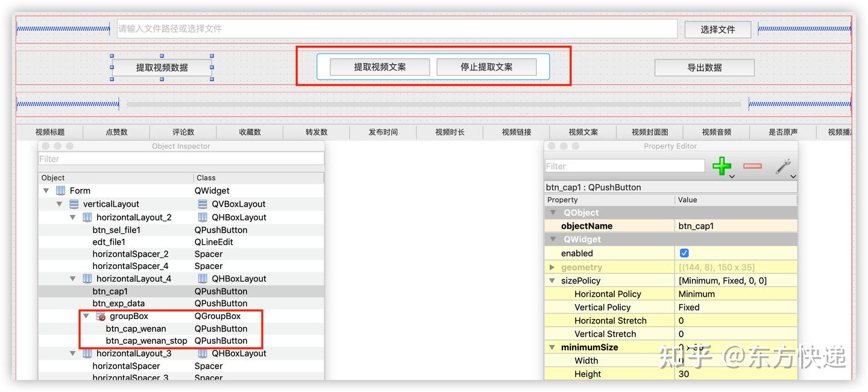Collapse the Form tree in Object Inspector
This screenshot has height=392, width=868.
(x=46, y=190)
